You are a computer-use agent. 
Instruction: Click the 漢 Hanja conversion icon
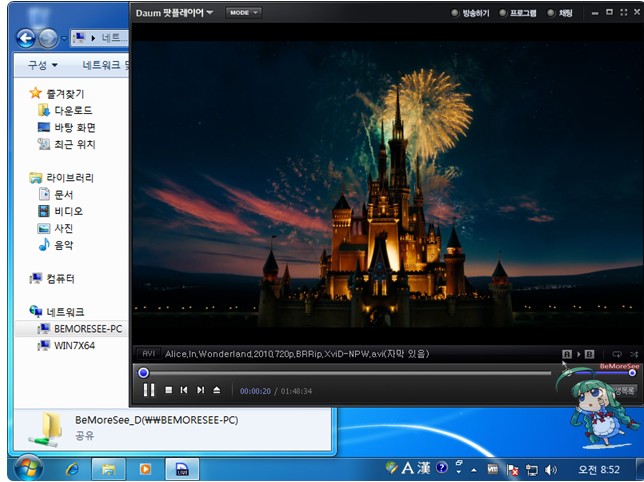[x=424, y=468]
